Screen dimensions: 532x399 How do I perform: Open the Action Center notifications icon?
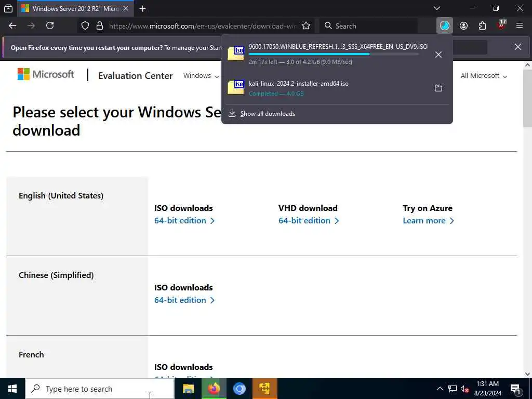tap(516, 389)
